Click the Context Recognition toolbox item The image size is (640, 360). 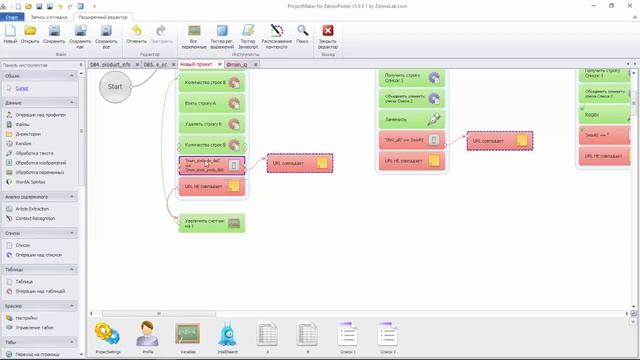coord(35,218)
